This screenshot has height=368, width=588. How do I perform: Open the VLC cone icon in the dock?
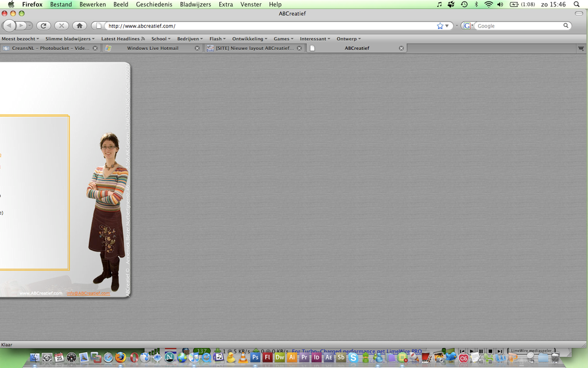pos(243,358)
